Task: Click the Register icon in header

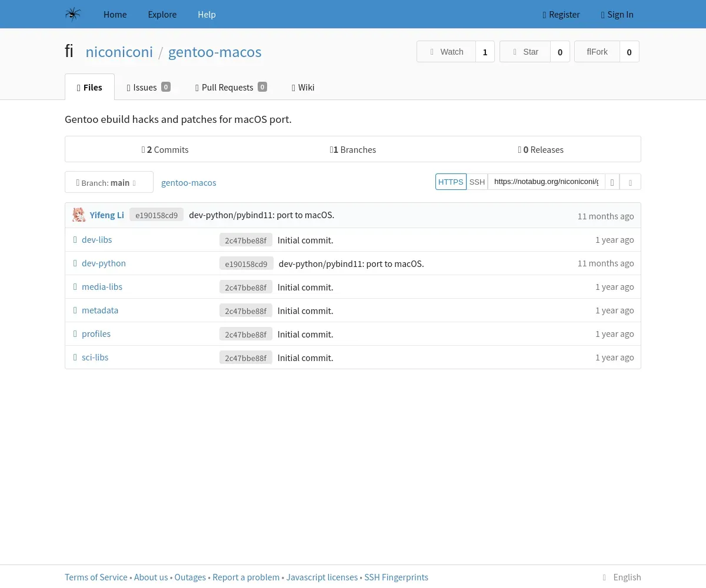Action: click(544, 15)
